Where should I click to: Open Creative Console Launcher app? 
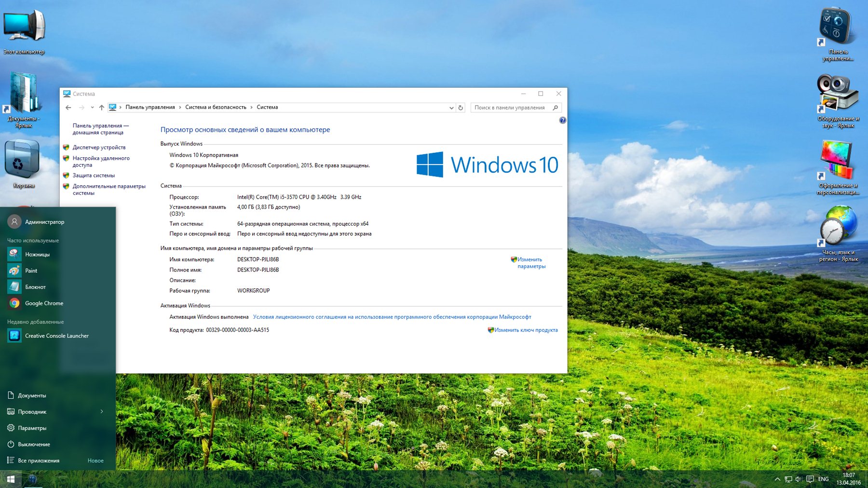[x=56, y=336]
